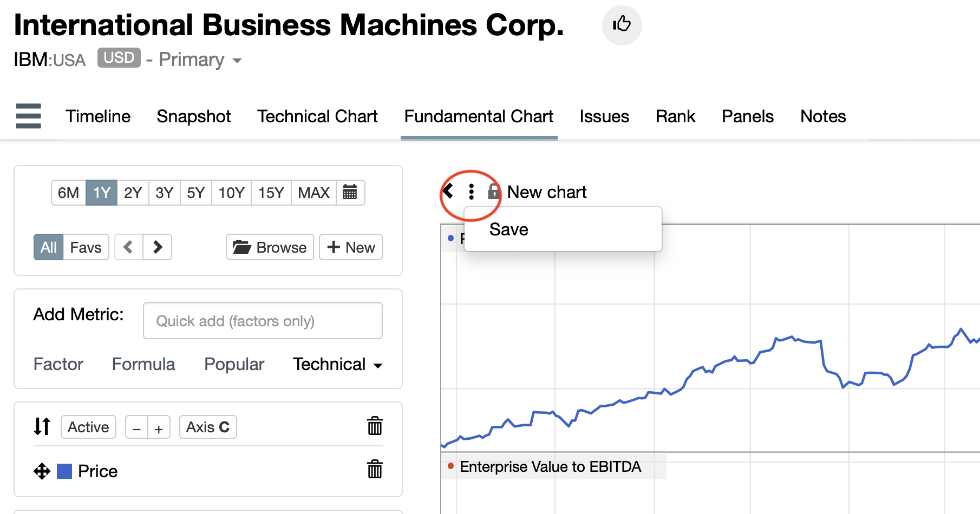This screenshot has height=514, width=980.
Task: Click the lock icon beside New chart
Action: click(x=493, y=192)
